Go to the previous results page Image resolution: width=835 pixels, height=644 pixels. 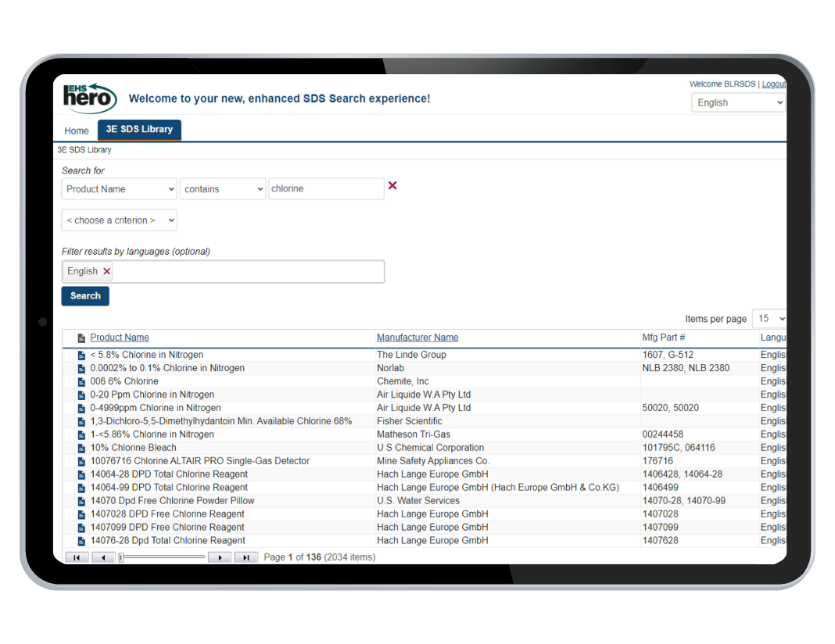[103, 557]
